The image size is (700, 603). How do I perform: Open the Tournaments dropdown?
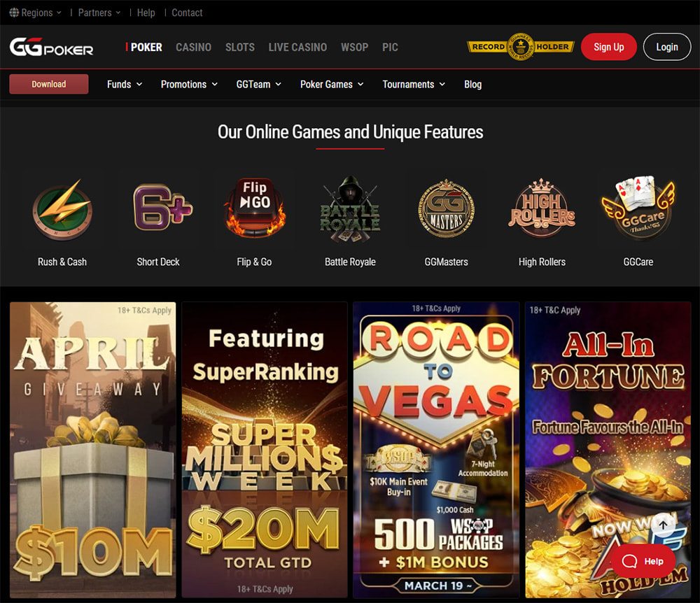click(414, 85)
